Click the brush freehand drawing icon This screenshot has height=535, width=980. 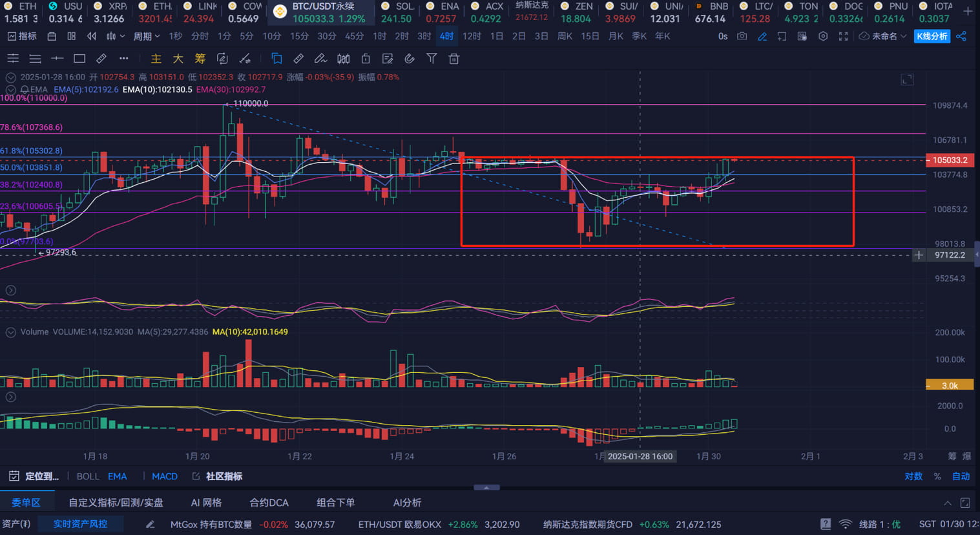pyautogui.click(x=320, y=59)
